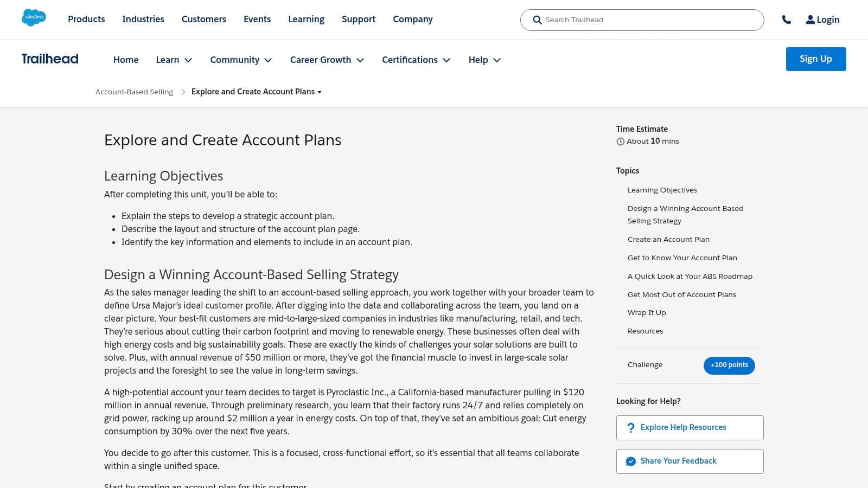868x488 pixels.
Task: Go to Home in the Trailhead navigation
Action: [125, 60]
